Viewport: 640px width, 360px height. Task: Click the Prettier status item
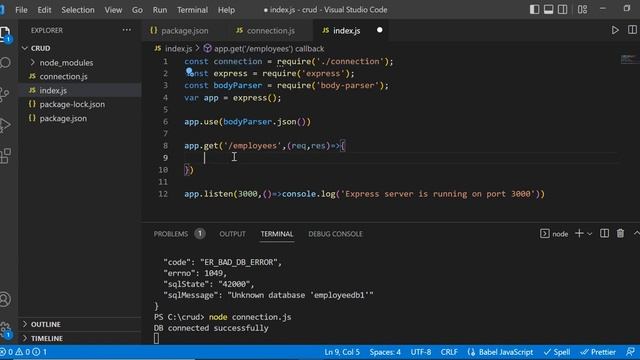pos(598,352)
